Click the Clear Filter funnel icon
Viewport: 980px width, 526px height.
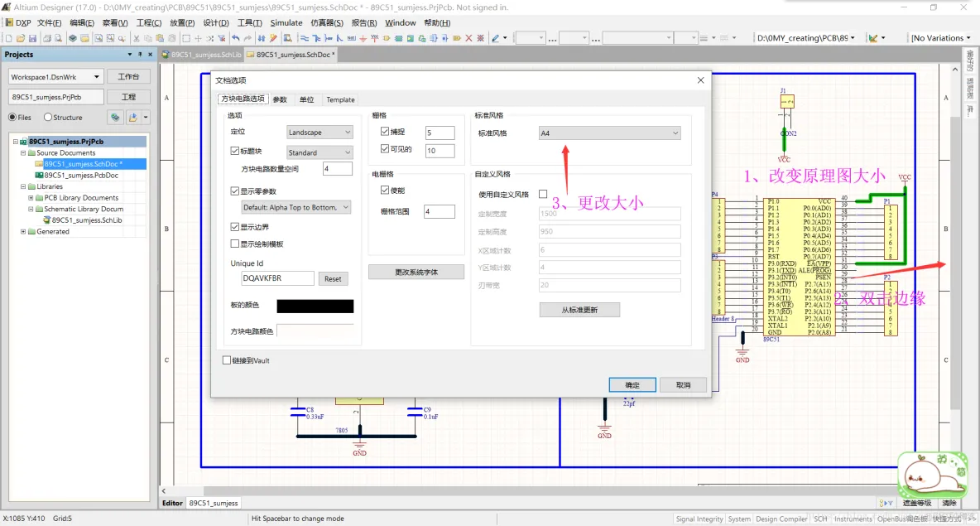(x=221, y=38)
